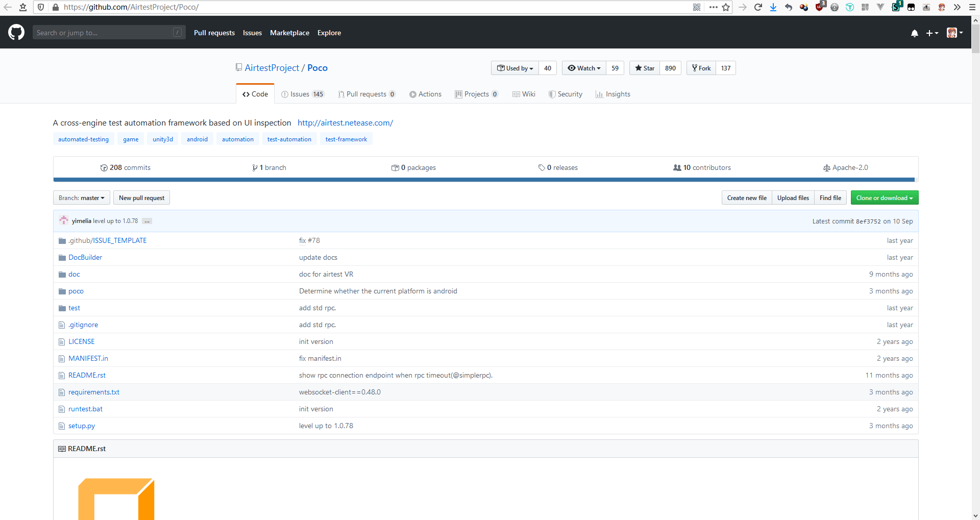Open the poco folder
The width and height of the screenshot is (980, 520).
click(76, 291)
